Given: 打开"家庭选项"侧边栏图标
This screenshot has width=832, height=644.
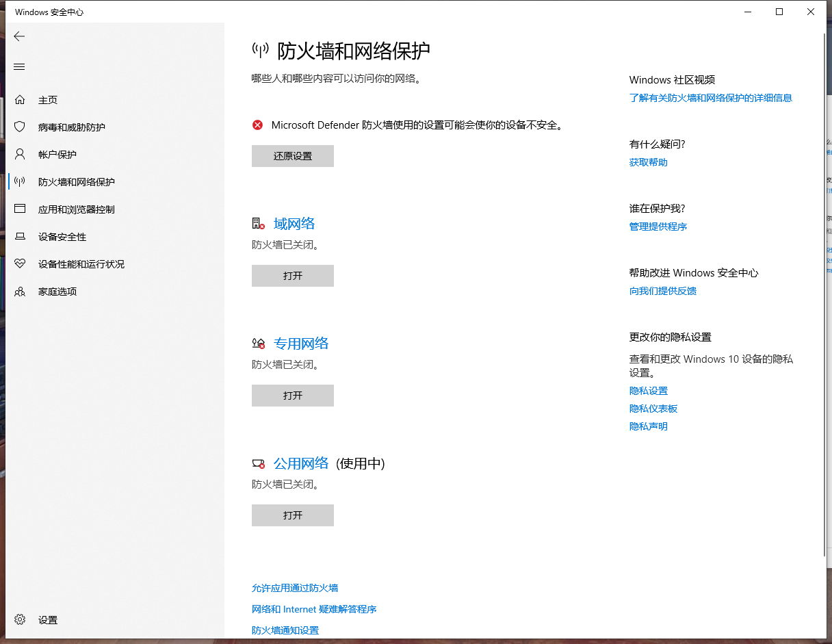Looking at the screenshot, I should click(19, 291).
